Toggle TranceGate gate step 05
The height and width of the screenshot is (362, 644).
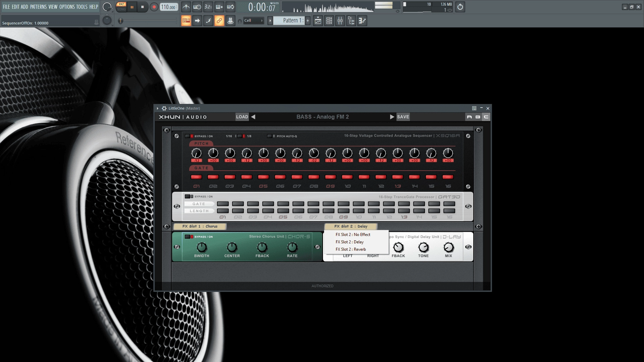pos(283,204)
